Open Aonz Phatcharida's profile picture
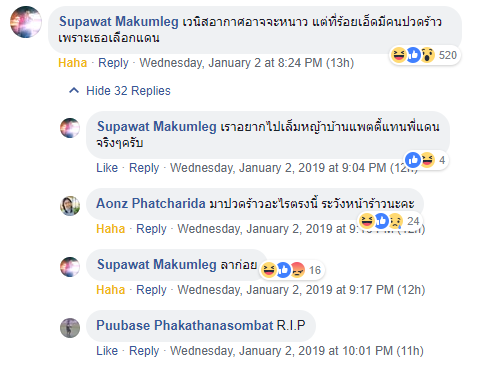The image size is (496, 367). pyautogui.click(x=70, y=206)
